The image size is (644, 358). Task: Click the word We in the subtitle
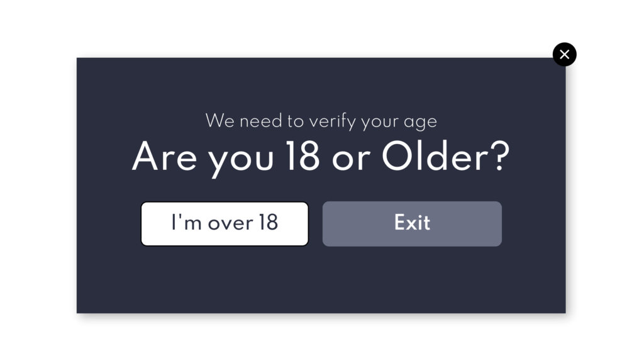click(x=219, y=121)
